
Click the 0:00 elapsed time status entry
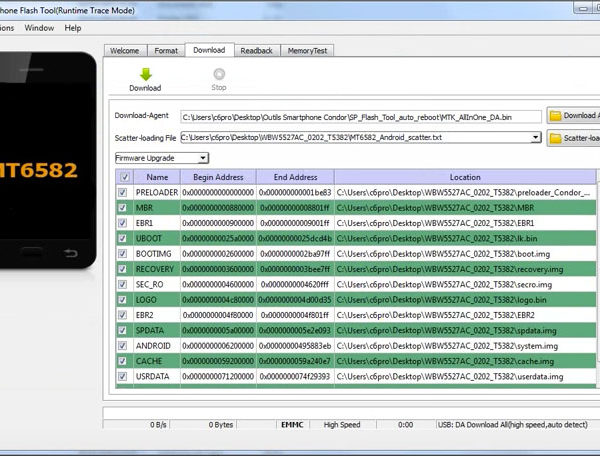(x=405, y=425)
